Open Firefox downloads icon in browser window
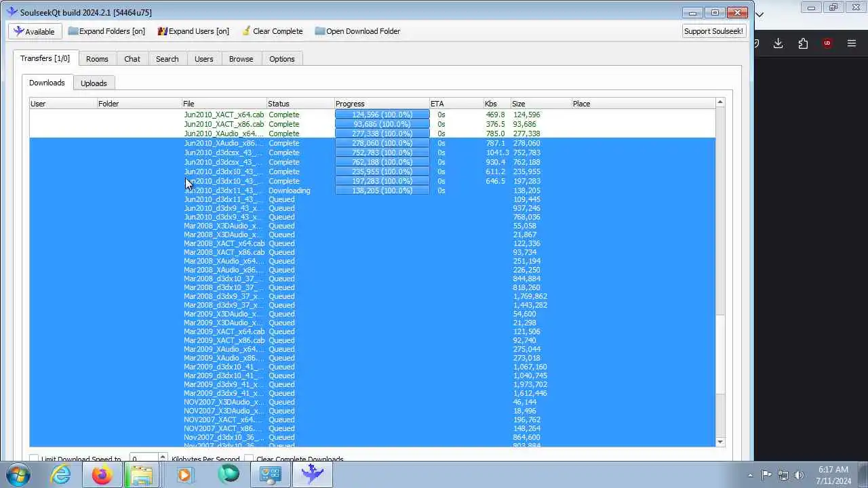Screen dimensions: 868x488 pos(778,43)
